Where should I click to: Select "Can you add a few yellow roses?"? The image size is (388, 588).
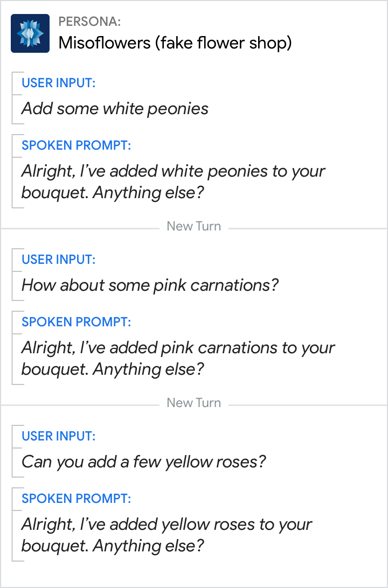pos(144,462)
